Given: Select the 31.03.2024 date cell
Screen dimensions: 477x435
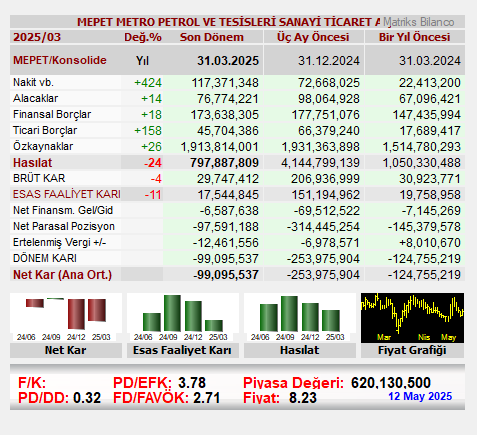Looking at the screenshot, I should (x=430, y=61).
